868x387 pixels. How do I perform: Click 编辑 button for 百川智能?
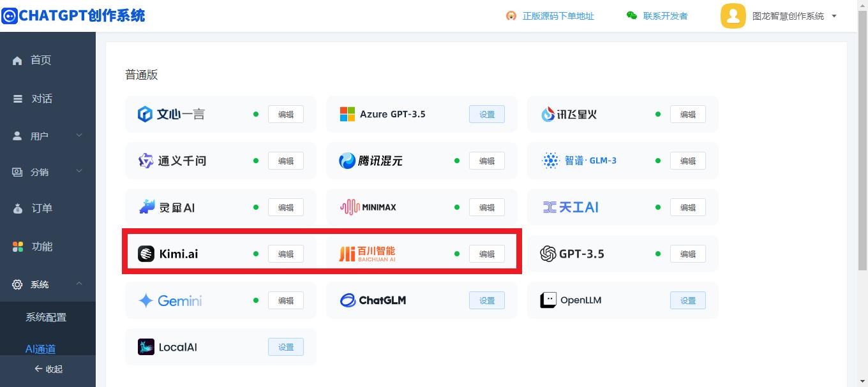[487, 254]
